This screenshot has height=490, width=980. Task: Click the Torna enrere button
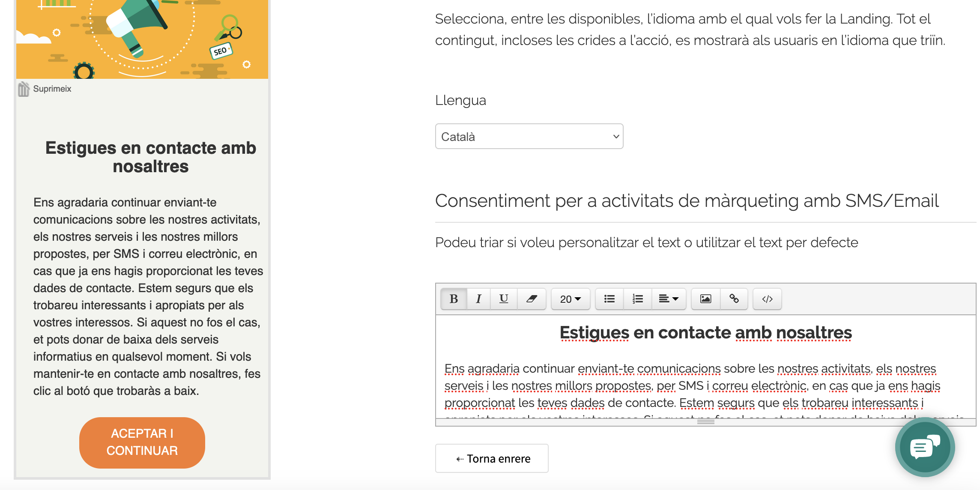(492, 458)
